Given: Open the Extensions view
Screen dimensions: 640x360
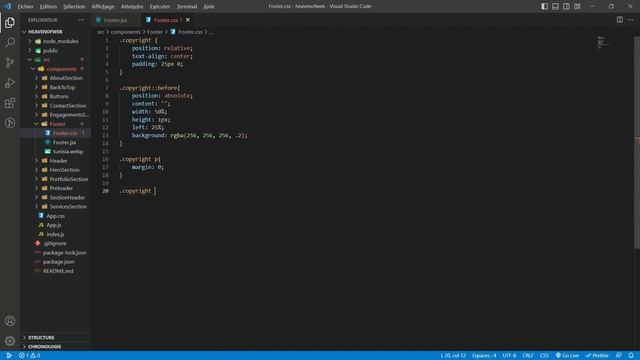Looking at the screenshot, I should click(x=10, y=103).
